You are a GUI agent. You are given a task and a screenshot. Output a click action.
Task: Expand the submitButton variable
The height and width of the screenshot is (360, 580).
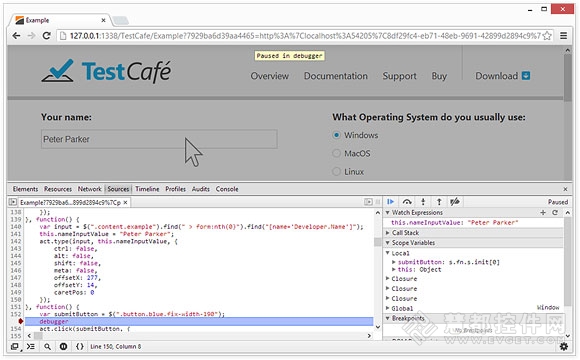click(x=394, y=262)
